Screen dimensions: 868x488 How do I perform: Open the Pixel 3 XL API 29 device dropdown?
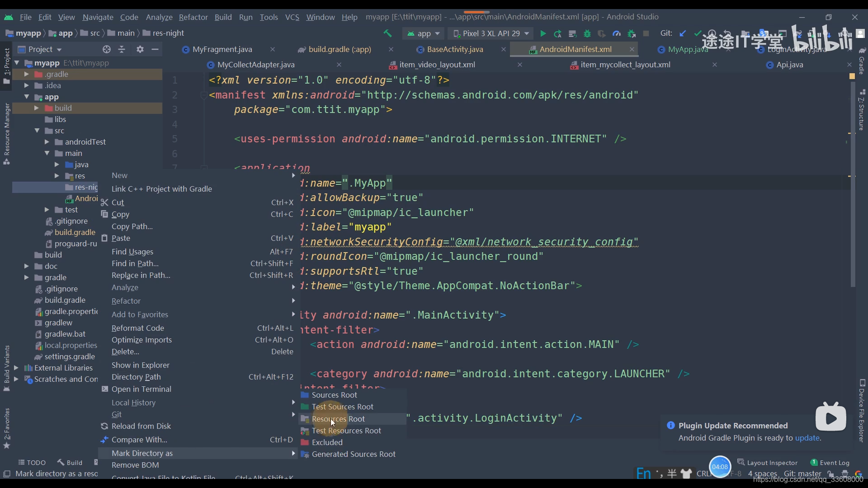pos(491,33)
